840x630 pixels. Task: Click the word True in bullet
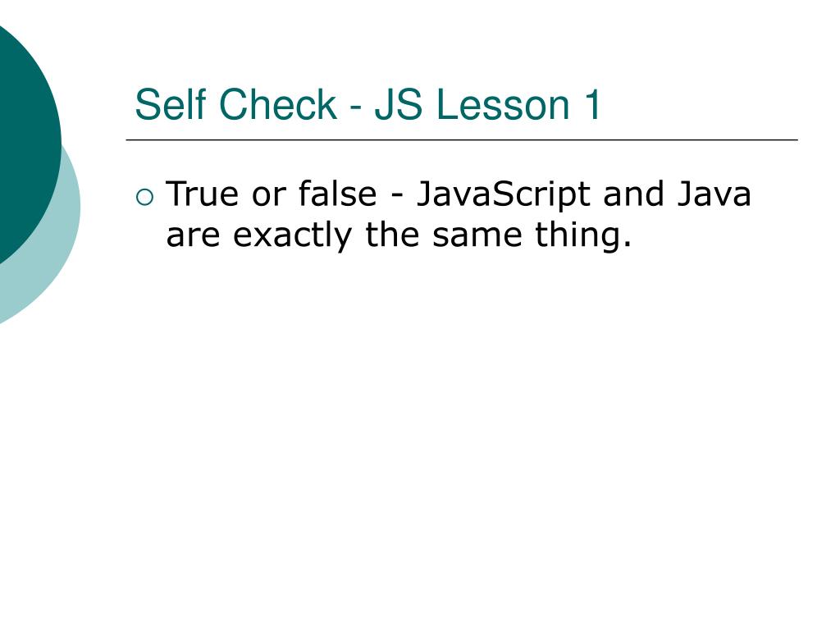tap(202, 194)
